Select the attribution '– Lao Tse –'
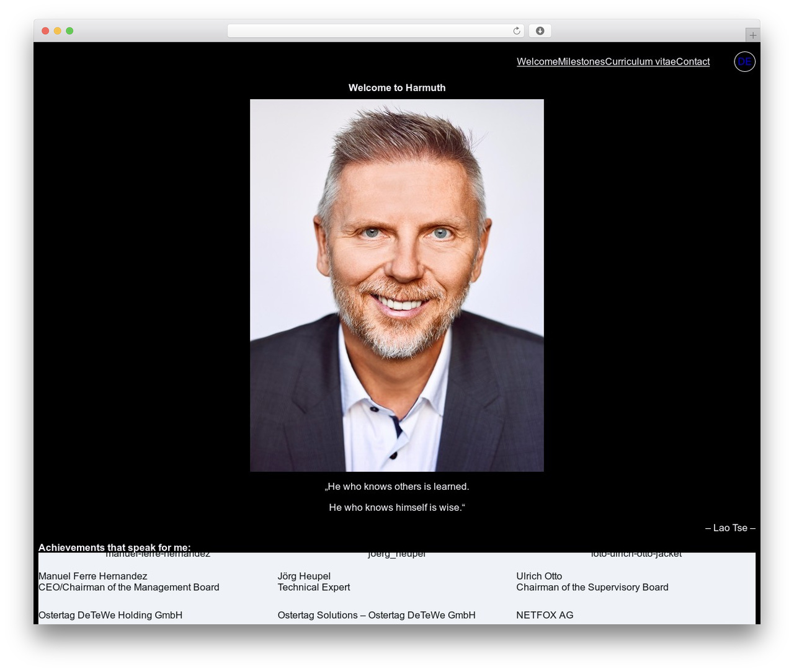This screenshot has height=672, width=794. 730,528
